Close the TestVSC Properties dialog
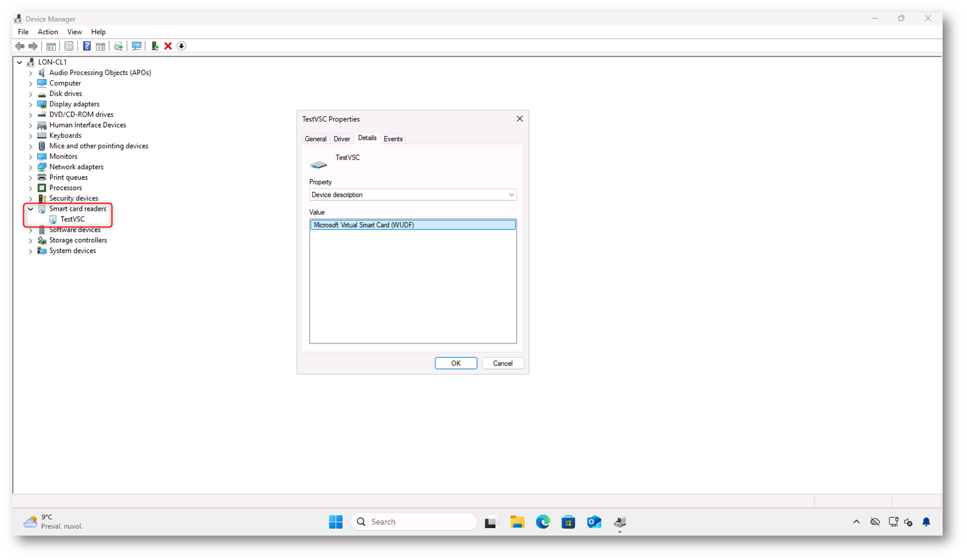This screenshot has width=967, height=560. point(520,119)
